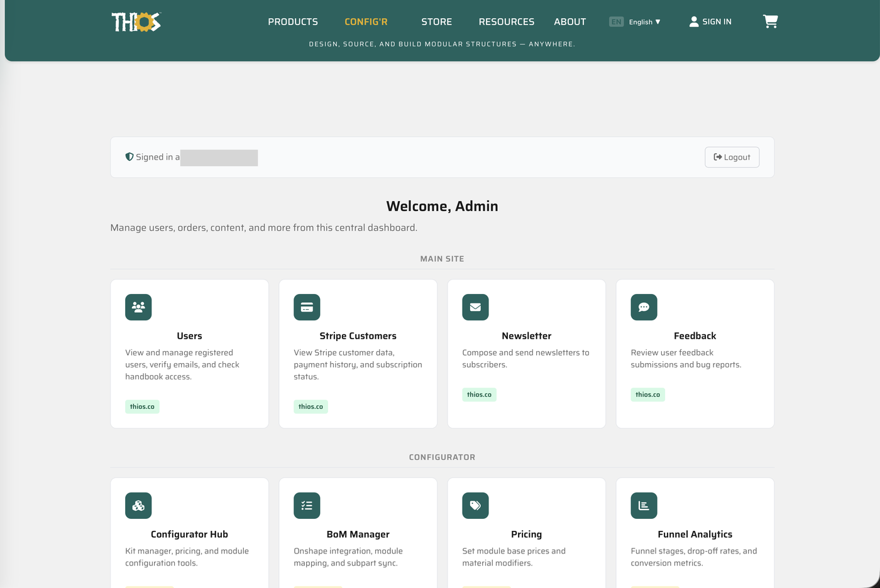Click the THIOS logo
The width and height of the screenshot is (880, 588).
point(136,22)
